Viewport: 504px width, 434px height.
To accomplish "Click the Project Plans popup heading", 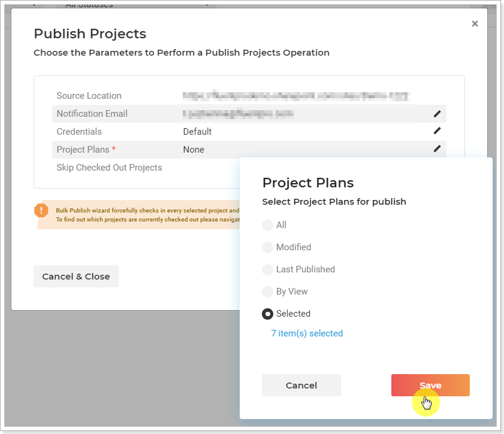I will [x=308, y=183].
